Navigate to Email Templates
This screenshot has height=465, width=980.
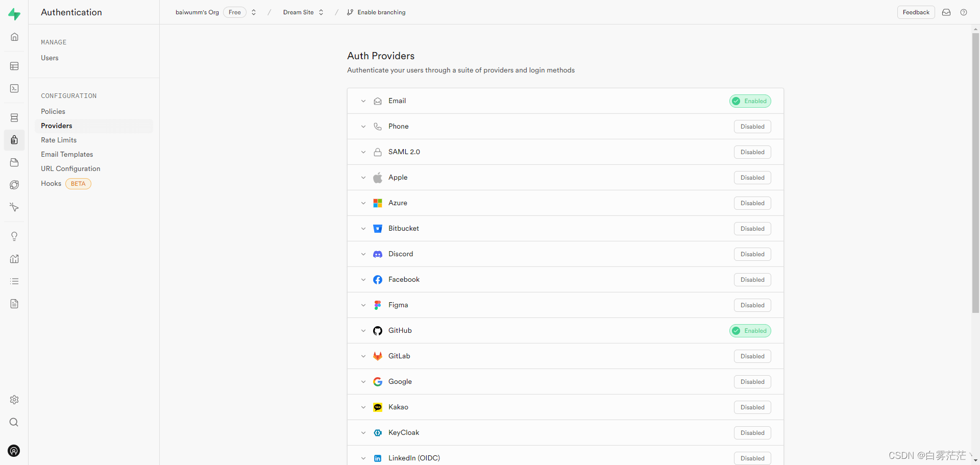click(x=67, y=154)
